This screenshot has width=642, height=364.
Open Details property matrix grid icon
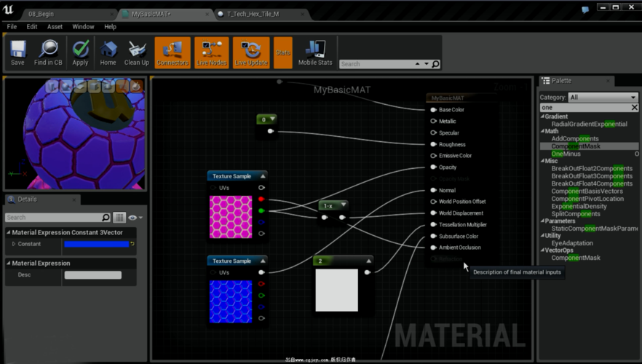click(x=119, y=218)
